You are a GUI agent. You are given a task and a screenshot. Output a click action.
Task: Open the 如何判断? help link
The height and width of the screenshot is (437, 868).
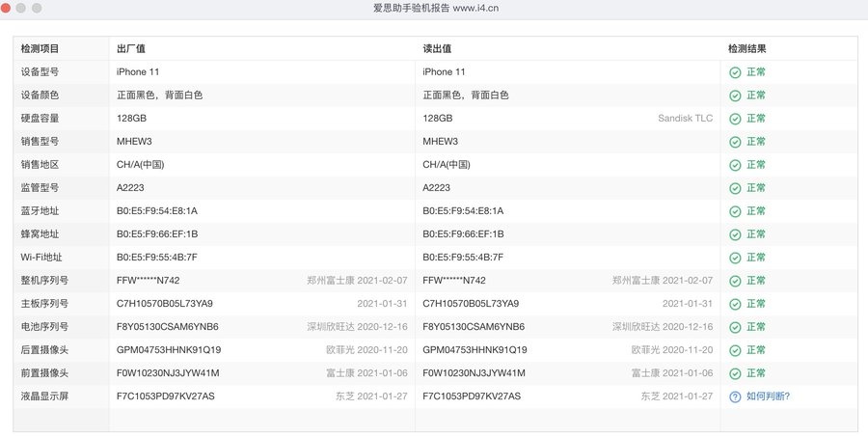pos(768,396)
